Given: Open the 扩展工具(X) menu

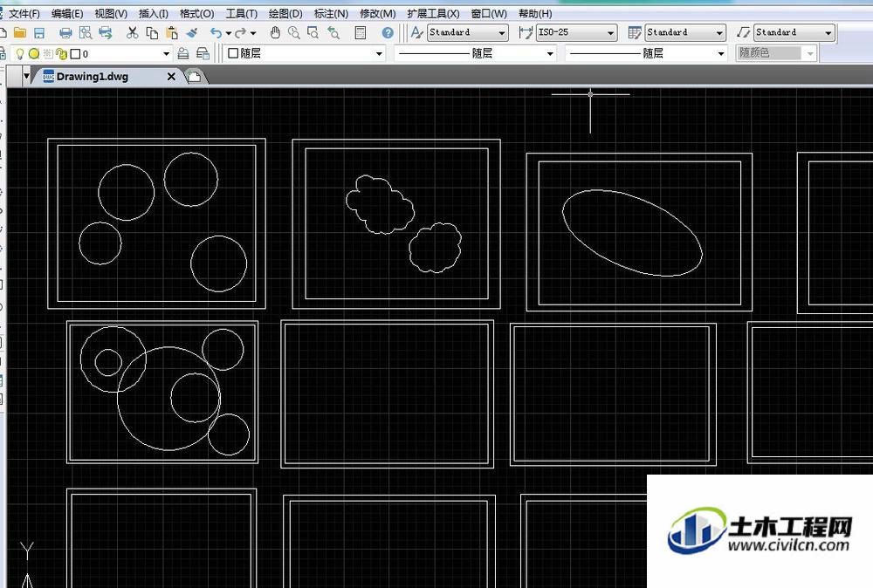Looking at the screenshot, I should point(433,13).
